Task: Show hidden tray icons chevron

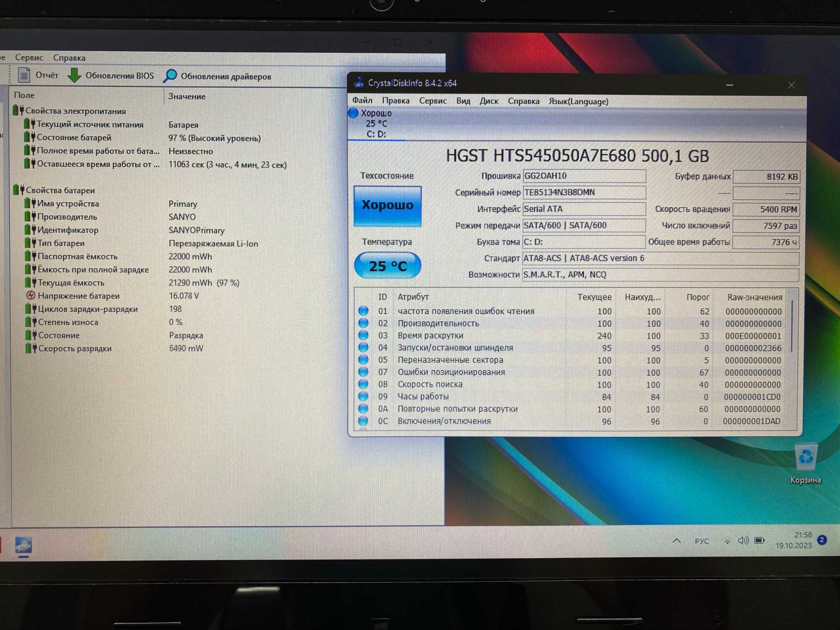Action: click(677, 541)
